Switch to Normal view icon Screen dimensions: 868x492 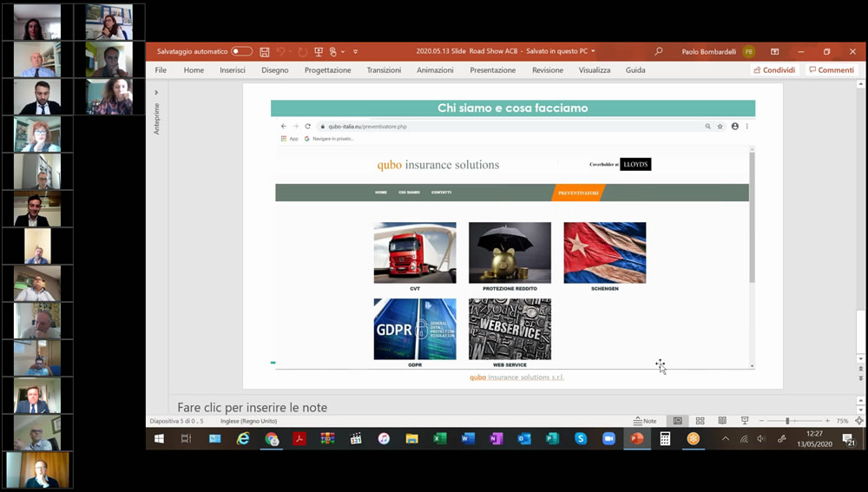pyautogui.click(x=678, y=421)
